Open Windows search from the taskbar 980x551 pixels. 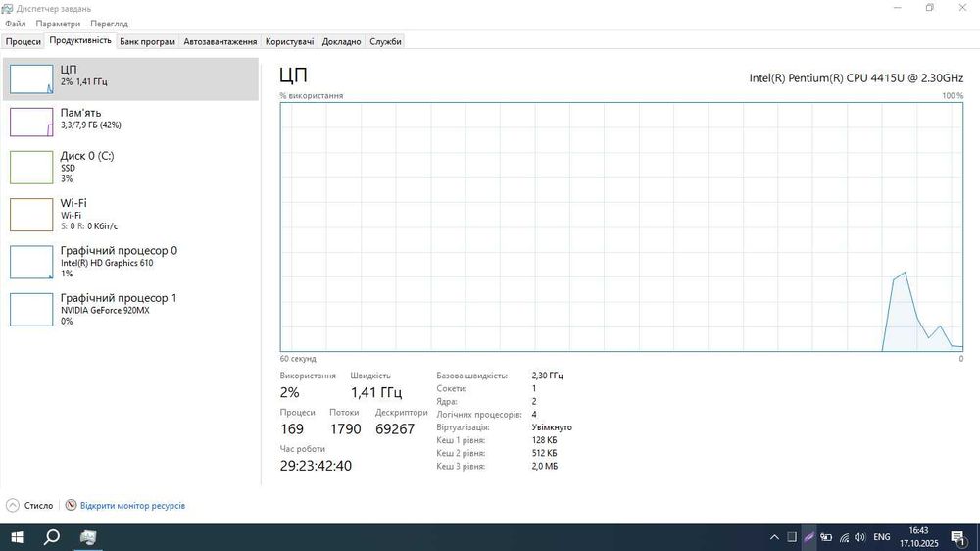click(x=52, y=537)
